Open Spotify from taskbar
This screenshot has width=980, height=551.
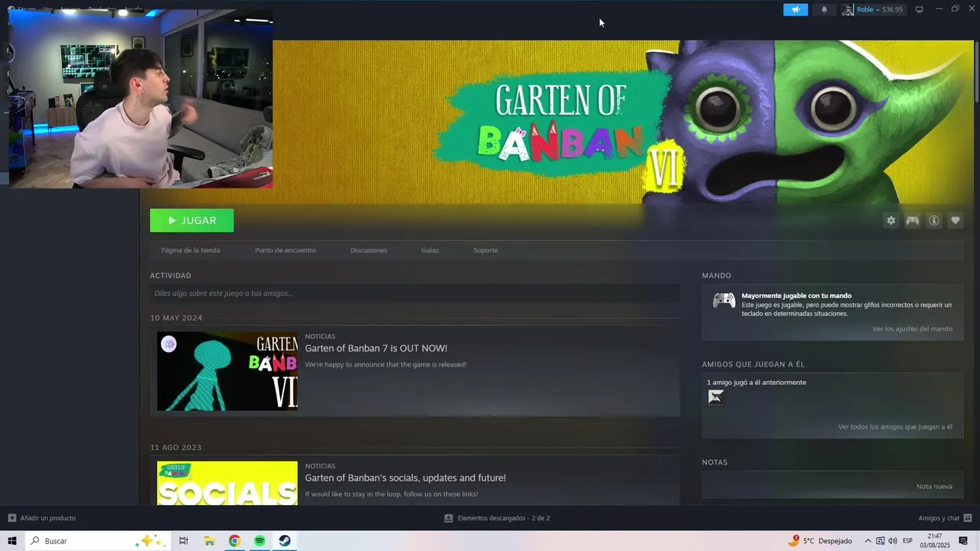click(260, 541)
